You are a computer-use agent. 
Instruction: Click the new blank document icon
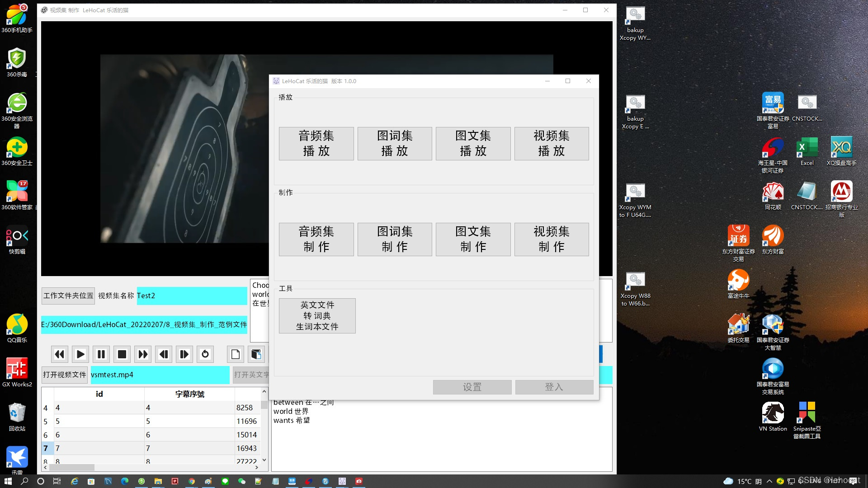[236, 354]
